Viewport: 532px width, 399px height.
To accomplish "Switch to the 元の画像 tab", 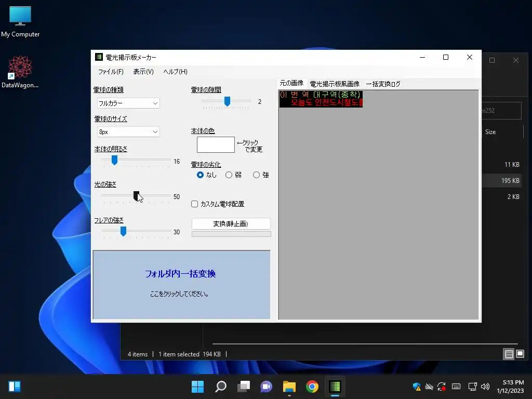I will 291,83.
